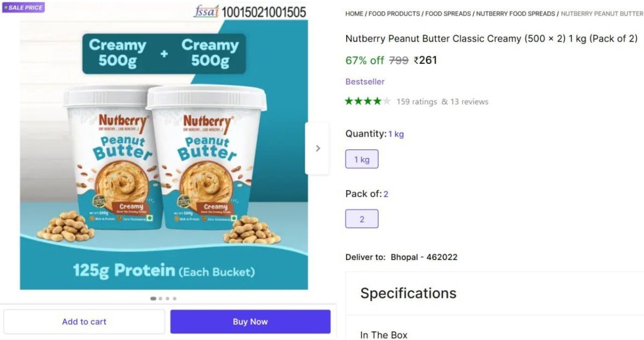Click the green star rating icons

click(x=368, y=101)
